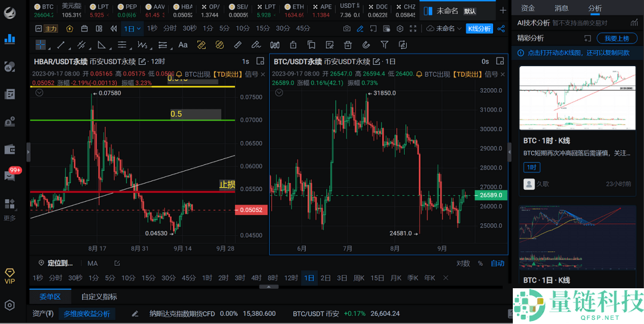The width and height of the screenshot is (644, 324).
Task: Select the ruler measure tool
Action: pos(237,45)
